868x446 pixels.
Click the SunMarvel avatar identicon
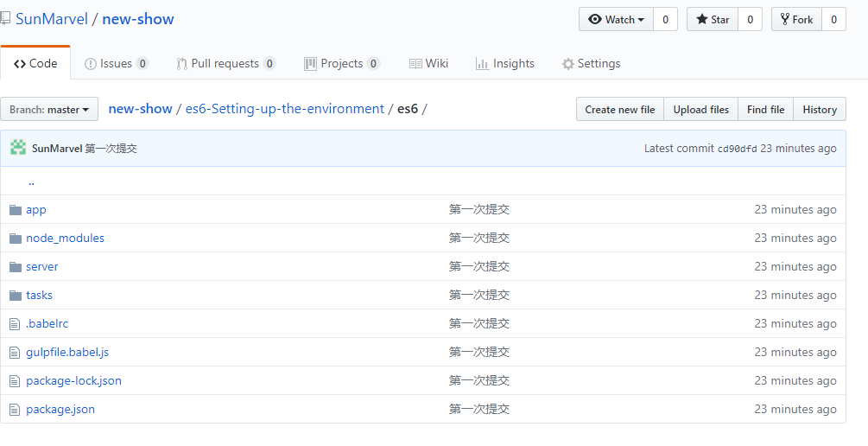(18, 148)
